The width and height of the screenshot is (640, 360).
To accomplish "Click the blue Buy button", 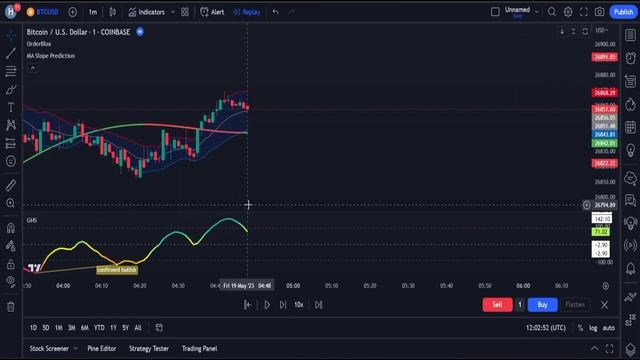I will click(542, 305).
